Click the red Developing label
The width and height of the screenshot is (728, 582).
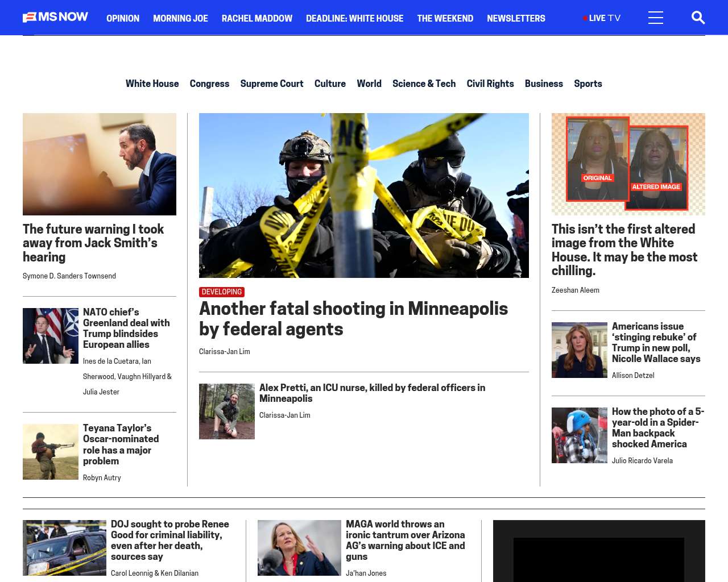222,292
